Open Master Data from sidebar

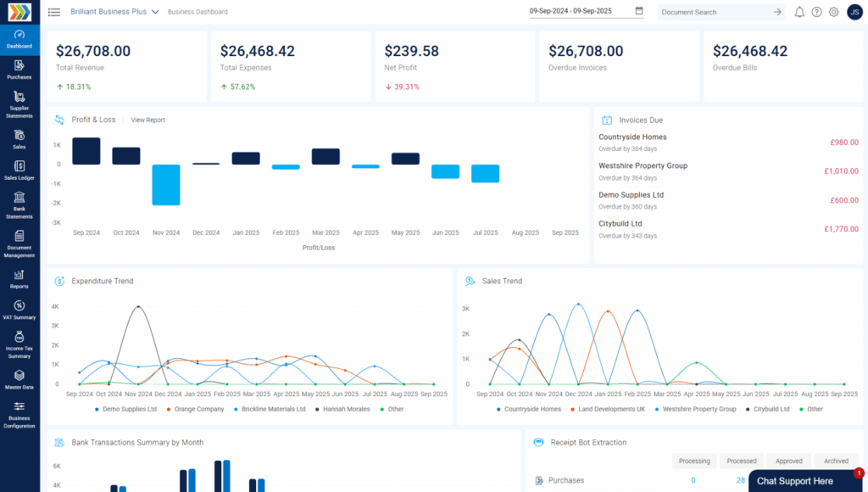tap(19, 380)
